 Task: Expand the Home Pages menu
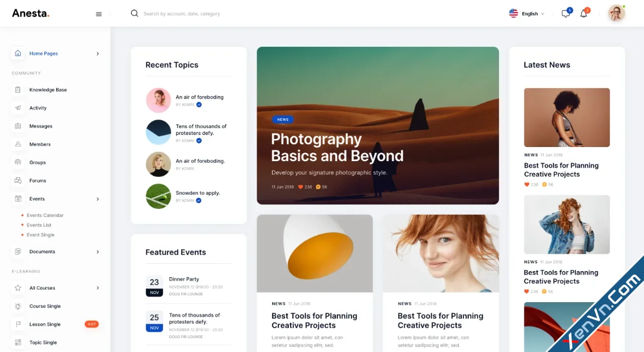pos(98,53)
